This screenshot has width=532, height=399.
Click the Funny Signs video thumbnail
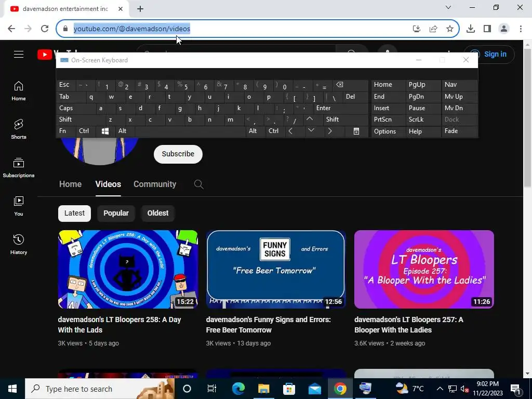[276, 270]
